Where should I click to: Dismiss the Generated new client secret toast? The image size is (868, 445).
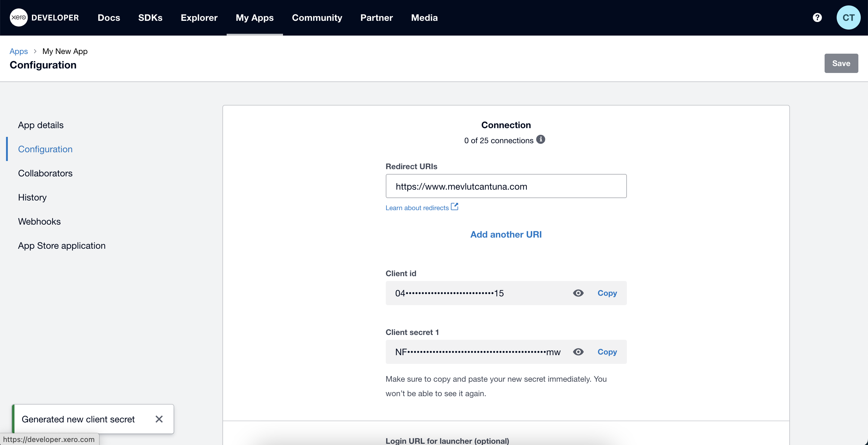click(159, 419)
